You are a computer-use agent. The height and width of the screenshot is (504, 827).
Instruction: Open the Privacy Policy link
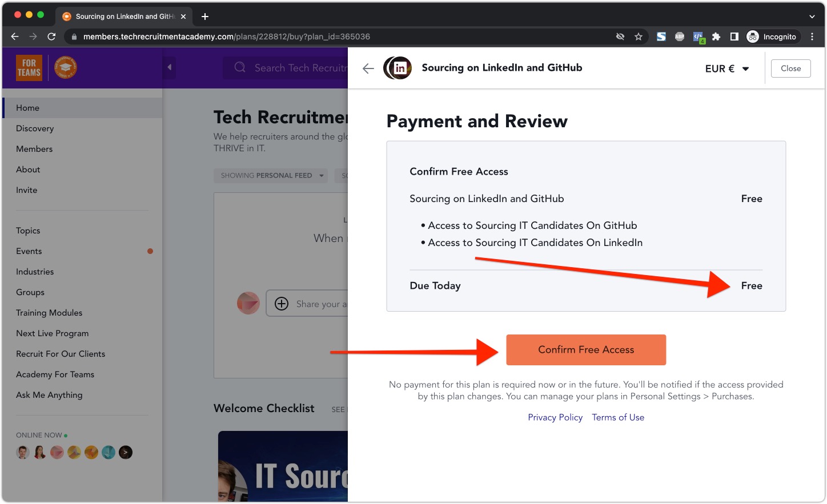click(555, 417)
